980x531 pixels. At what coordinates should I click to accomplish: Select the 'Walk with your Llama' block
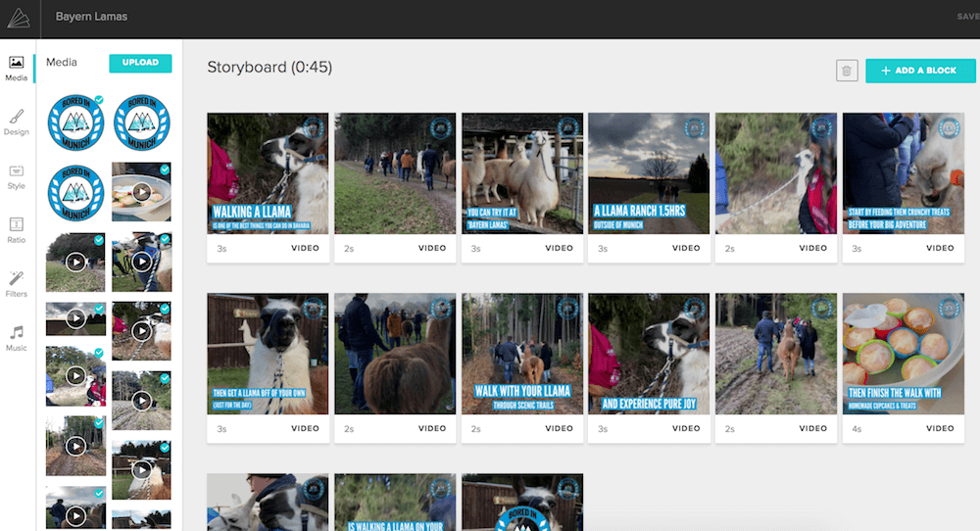521,355
